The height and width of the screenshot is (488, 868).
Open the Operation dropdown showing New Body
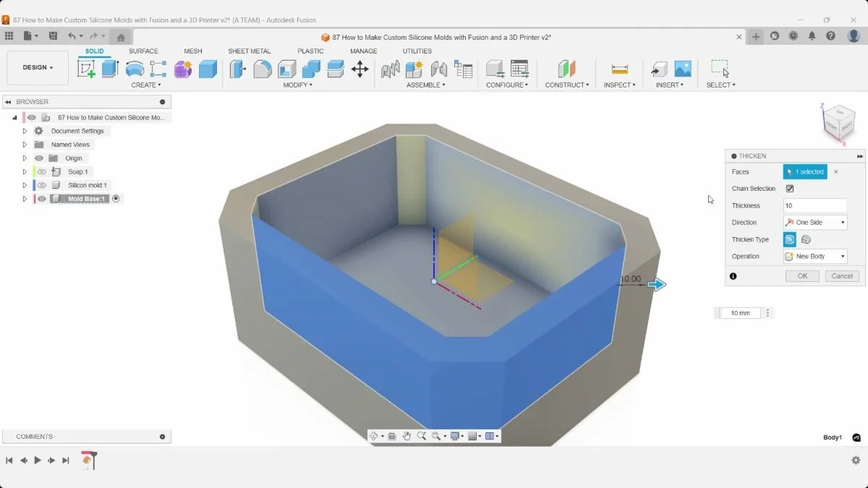click(x=815, y=256)
